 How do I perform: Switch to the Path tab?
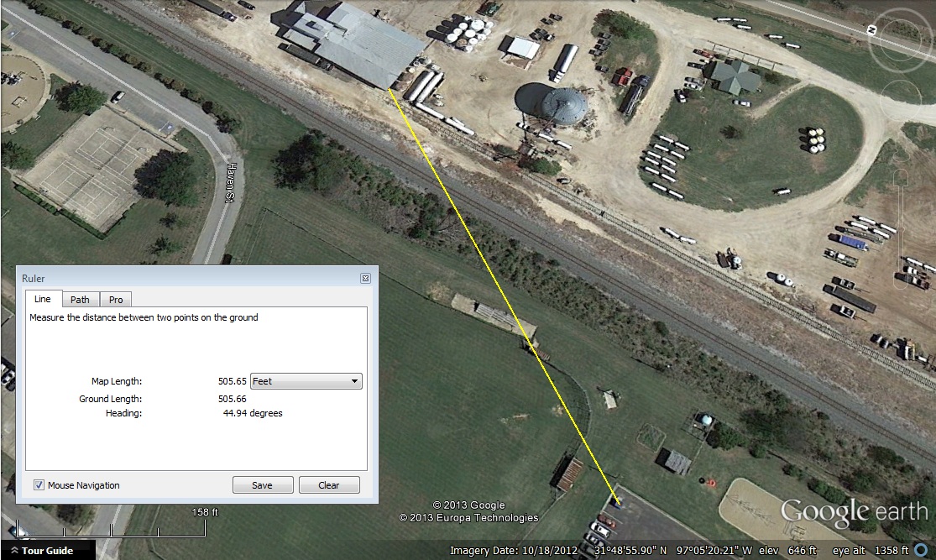(x=80, y=299)
